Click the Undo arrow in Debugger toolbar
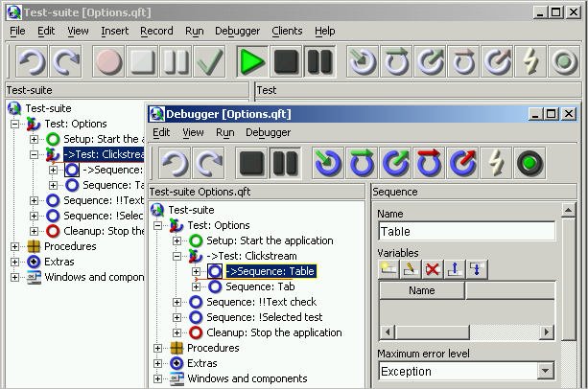The height and width of the screenshot is (389, 588). pyautogui.click(x=175, y=162)
